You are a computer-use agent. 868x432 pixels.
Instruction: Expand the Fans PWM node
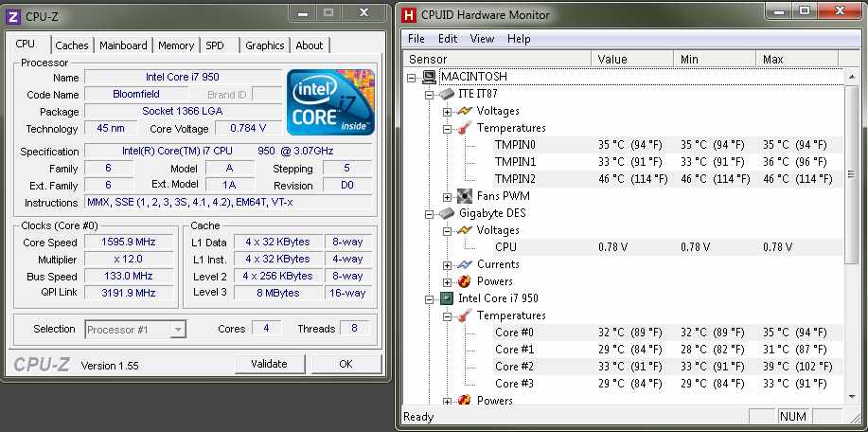[447, 197]
